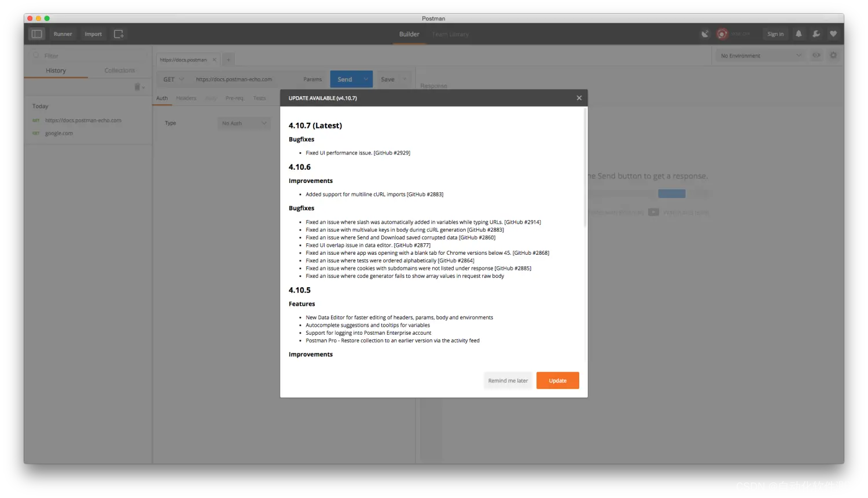Click 'Postman Pro - Restore collection' line
The width and height of the screenshot is (868, 498).
click(x=392, y=340)
